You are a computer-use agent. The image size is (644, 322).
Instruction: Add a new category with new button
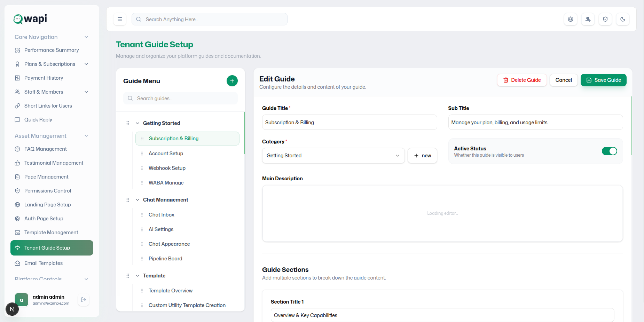tap(422, 156)
